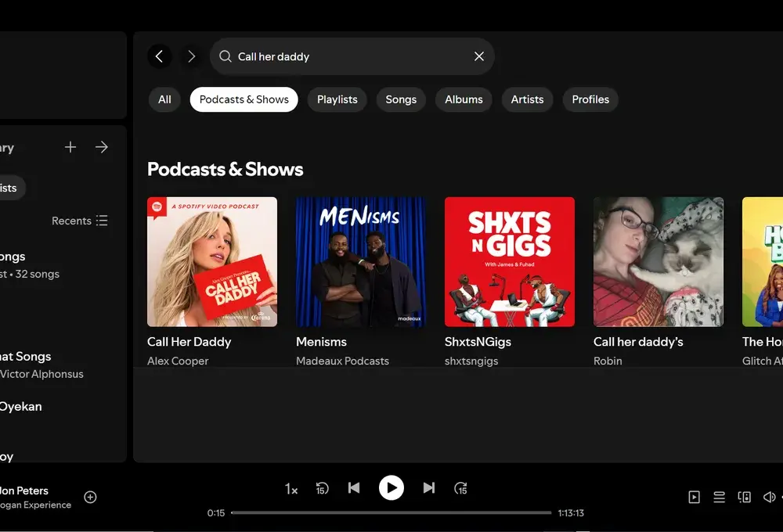Skip back 15 seconds
This screenshot has height=532, width=783.
(322, 488)
